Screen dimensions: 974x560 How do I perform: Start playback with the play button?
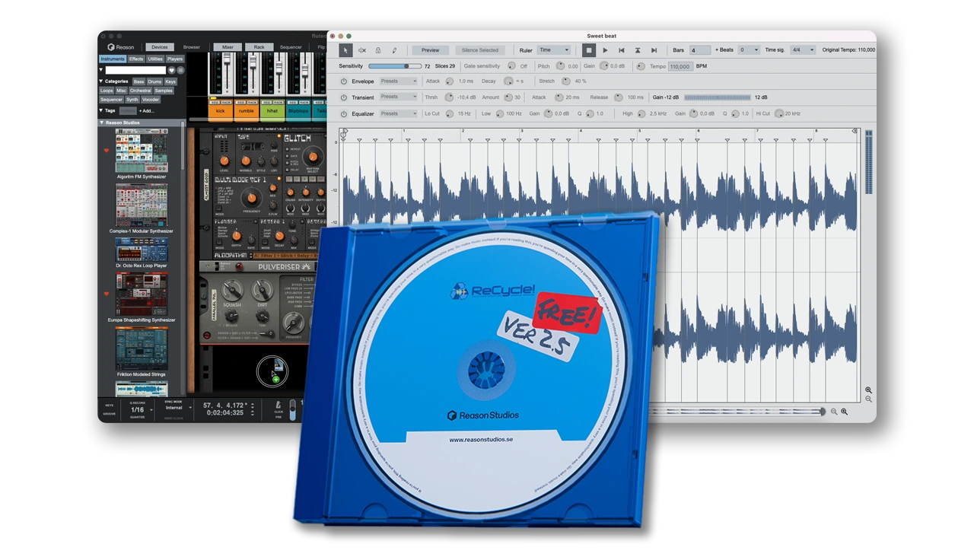click(x=605, y=50)
